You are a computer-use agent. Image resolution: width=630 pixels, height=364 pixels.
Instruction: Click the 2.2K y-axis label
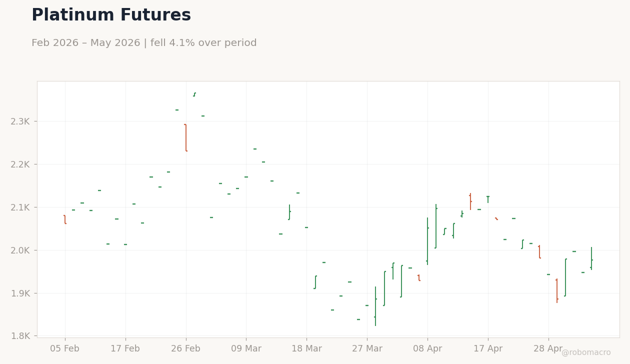[x=20, y=164]
